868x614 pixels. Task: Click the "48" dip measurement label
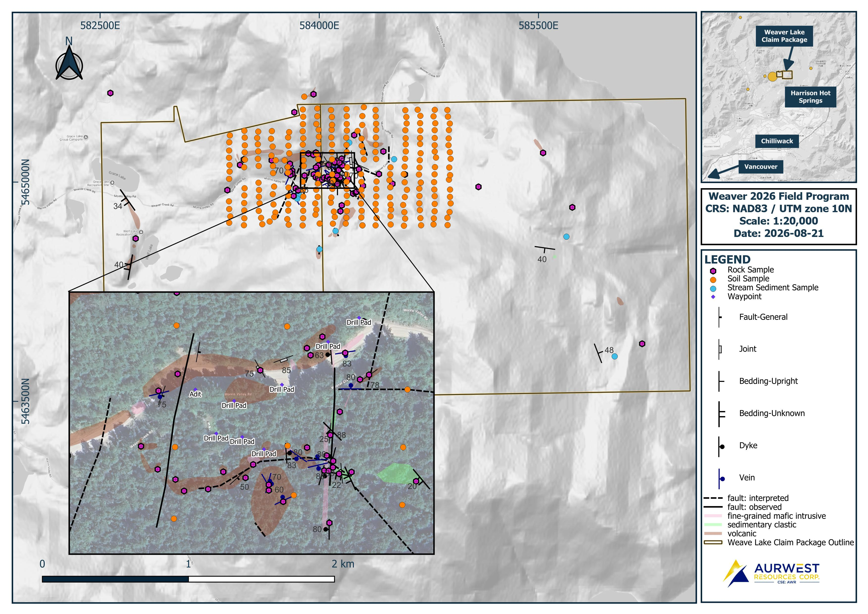click(609, 350)
